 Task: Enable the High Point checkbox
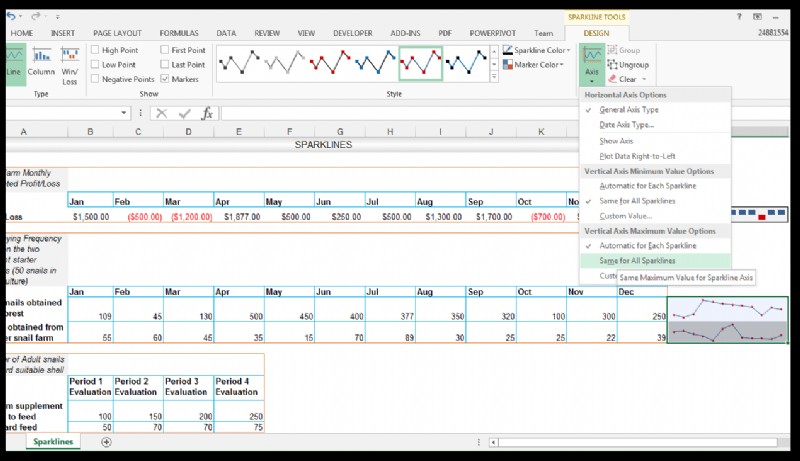tap(96, 50)
